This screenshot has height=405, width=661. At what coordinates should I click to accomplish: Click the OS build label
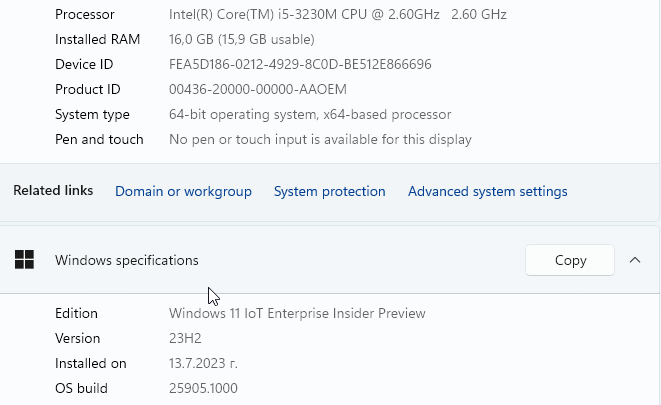81,388
